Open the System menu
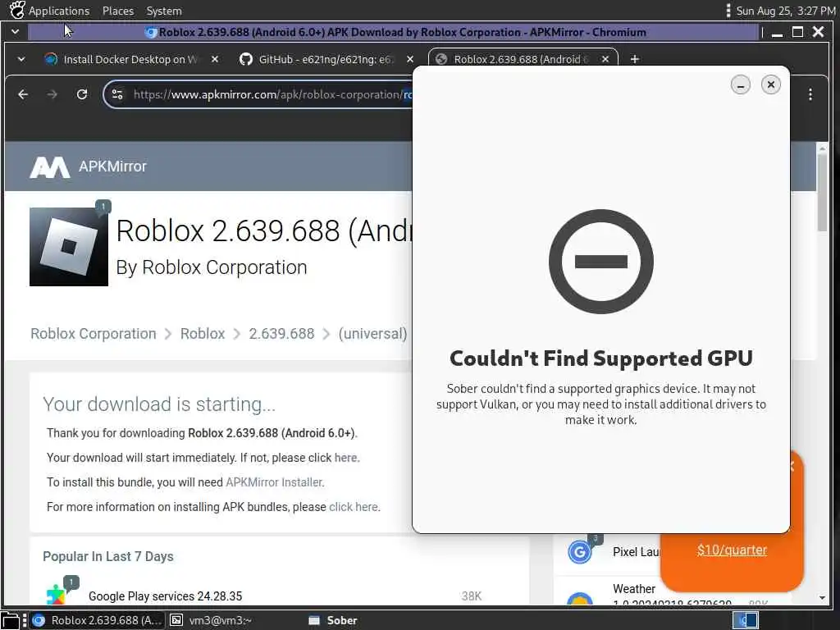 (164, 11)
